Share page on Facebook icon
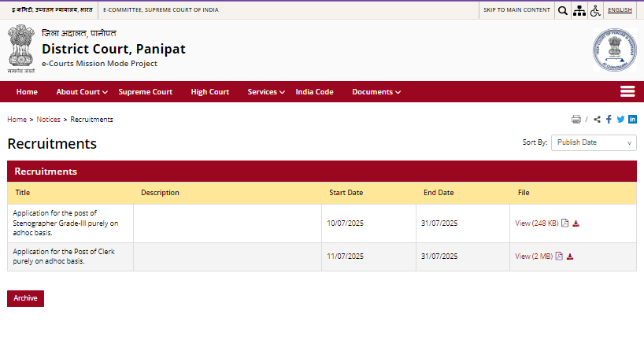 point(609,120)
